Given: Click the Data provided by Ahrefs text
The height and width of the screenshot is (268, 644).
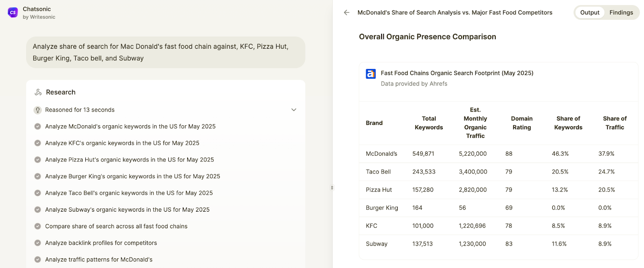Looking at the screenshot, I should pyautogui.click(x=414, y=84).
